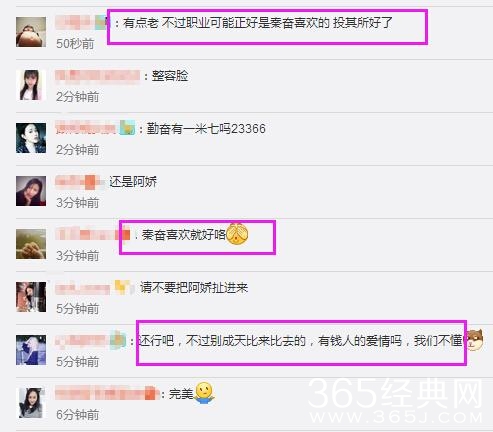Image resolution: width=493 pixels, height=432 pixels.
Task: Click avatar of the 50秒前 commenter
Action: click(x=31, y=32)
